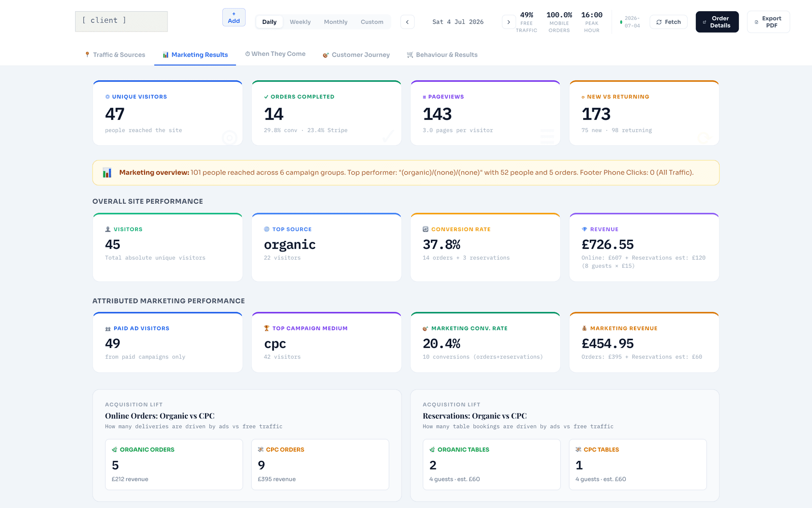Screen dimensions: 812x508
Task: Export PDF report
Action: [768, 22]
